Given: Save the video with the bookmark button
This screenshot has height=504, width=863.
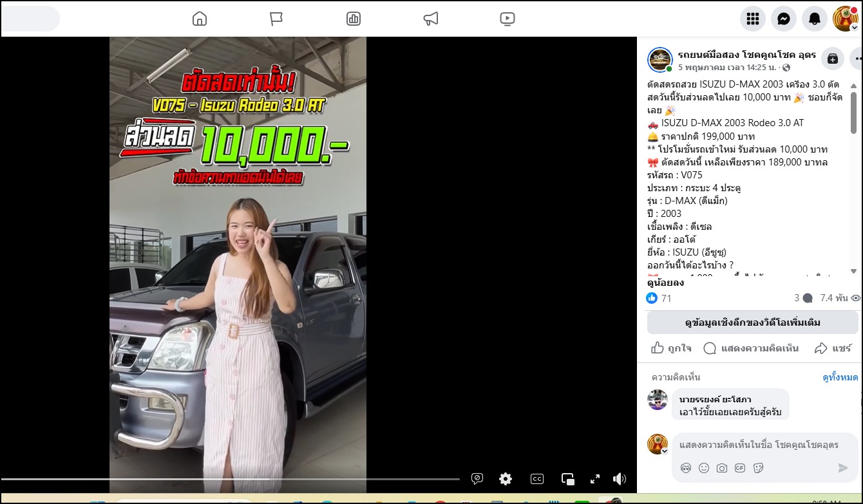Looking at the screenshot, I should pos(833,59).
